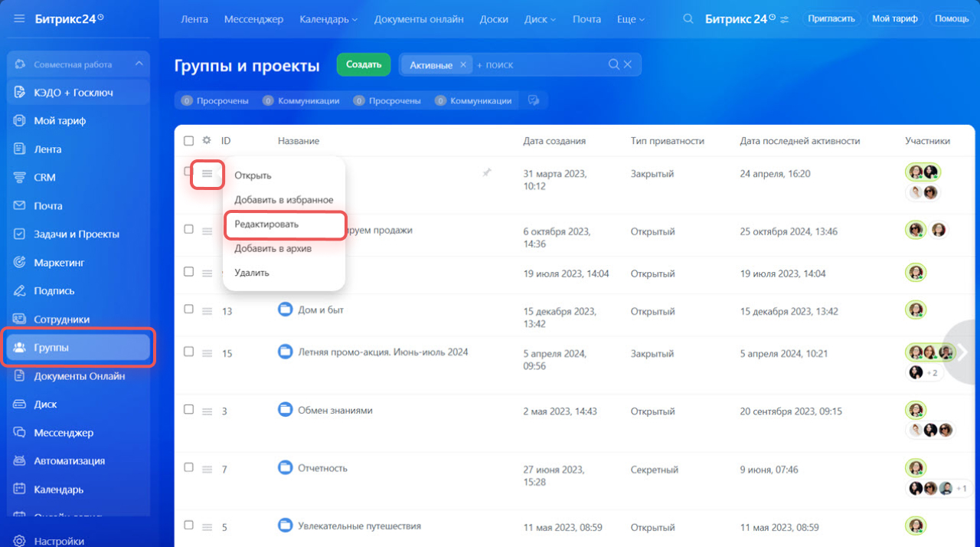This screenshot has width=980, height=547.
Task: Open КЭДО + Госключ in sidebar
Action: tap(78, 93)
